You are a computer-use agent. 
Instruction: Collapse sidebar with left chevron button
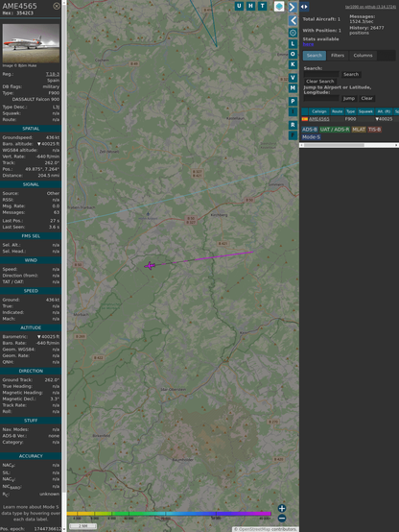pyautogui.click(x=293, y=20)
